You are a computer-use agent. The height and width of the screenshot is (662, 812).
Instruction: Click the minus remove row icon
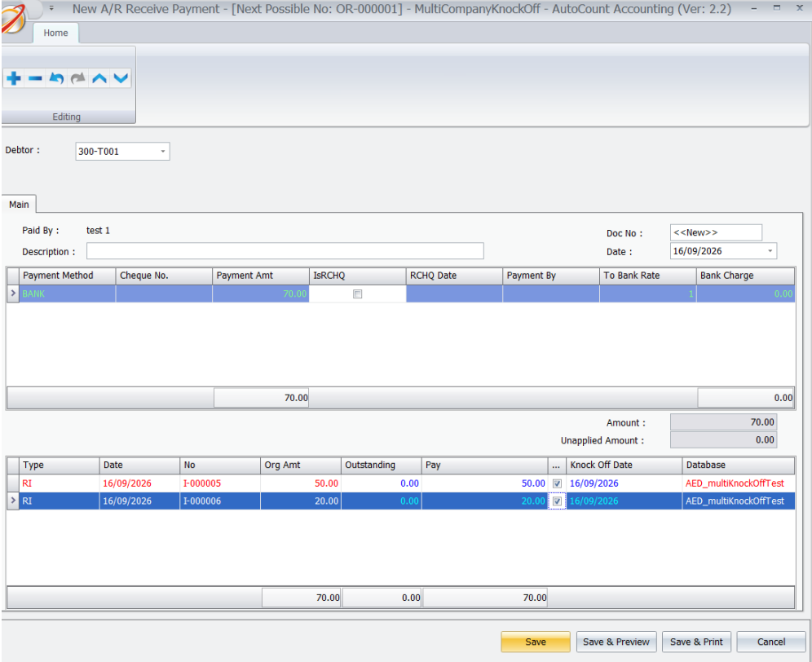coord(35,79)
